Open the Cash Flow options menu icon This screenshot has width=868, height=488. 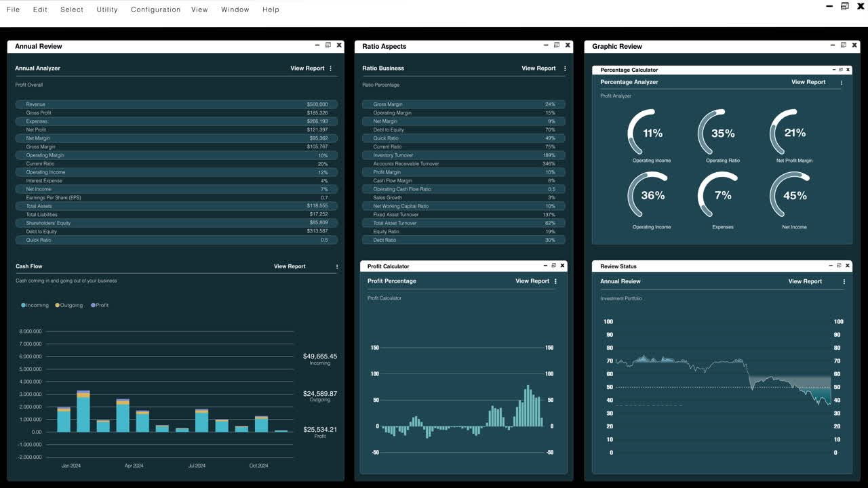(337, 267)
